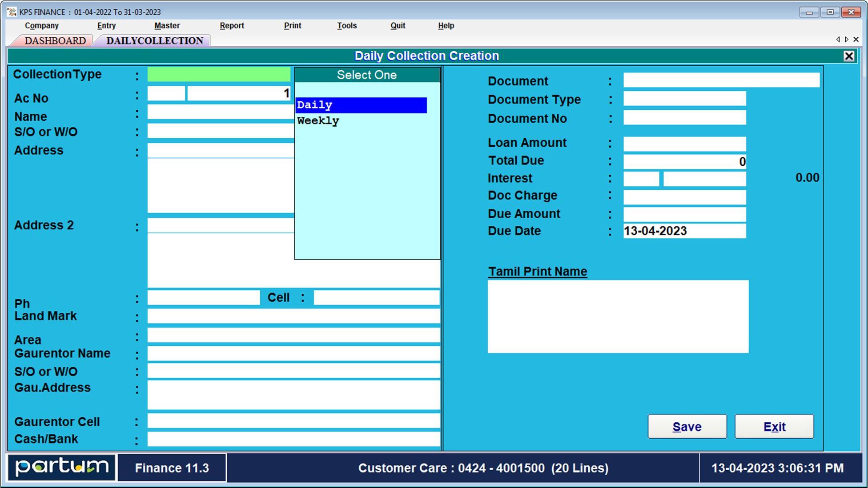
Task: Close the active tab with small X
Action: [x=856, y=40]
